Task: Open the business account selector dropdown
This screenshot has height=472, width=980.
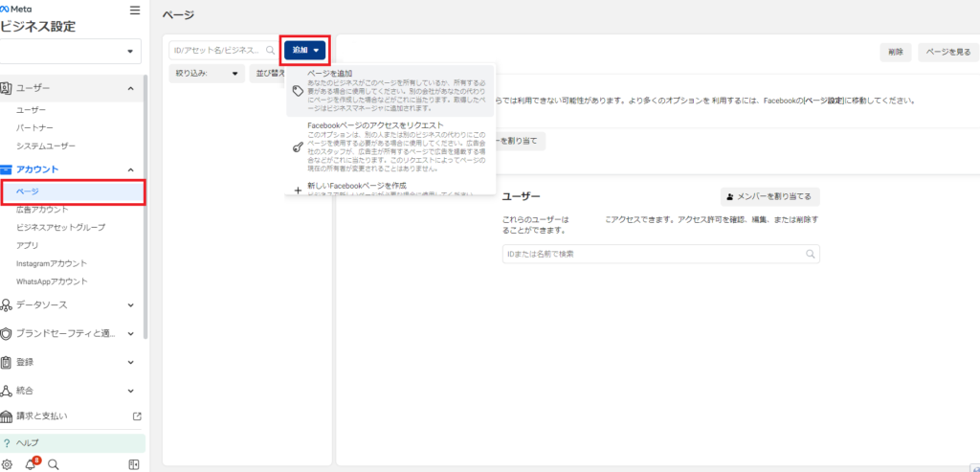Action: [71, 51]
